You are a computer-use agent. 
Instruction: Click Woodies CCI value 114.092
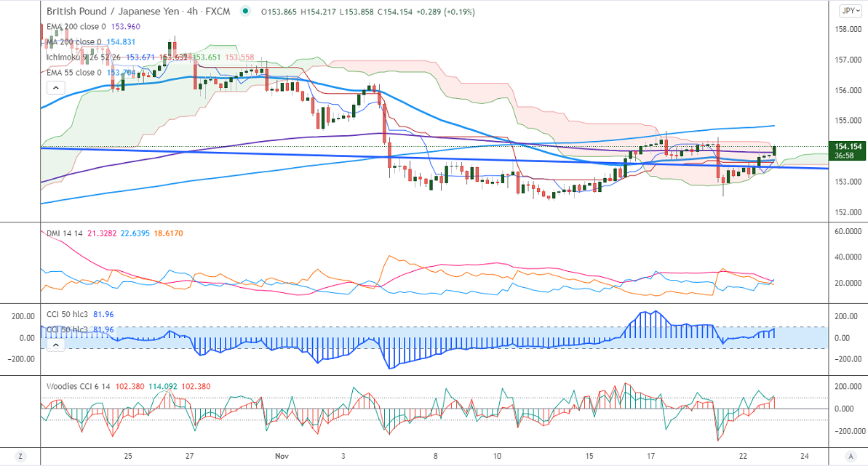(x=163, y=386)
